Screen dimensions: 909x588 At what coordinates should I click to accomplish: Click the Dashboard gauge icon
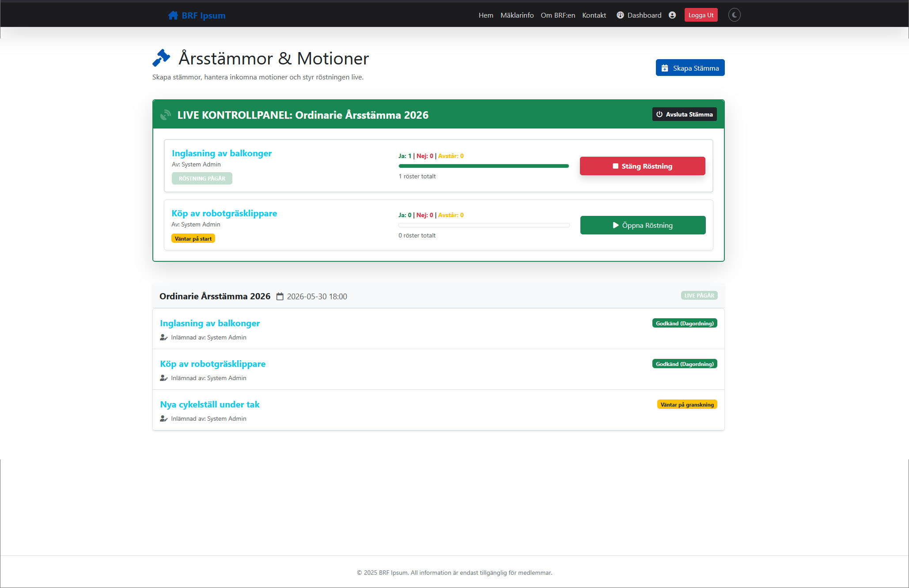tap(620, 15)
